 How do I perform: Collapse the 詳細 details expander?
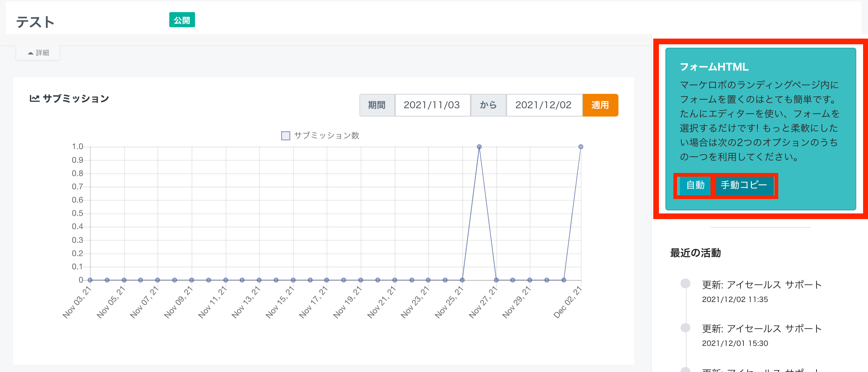coord(38,53)
